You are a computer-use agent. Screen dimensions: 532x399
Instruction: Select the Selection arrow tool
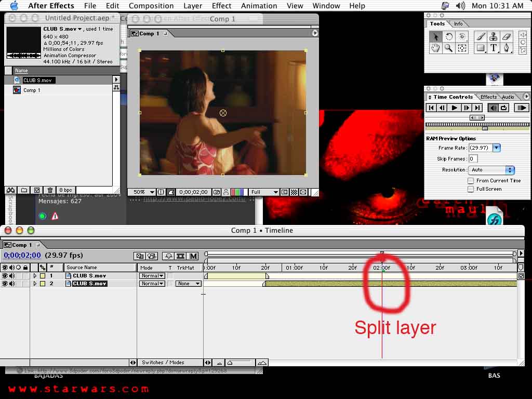click(x=435, y=37)
